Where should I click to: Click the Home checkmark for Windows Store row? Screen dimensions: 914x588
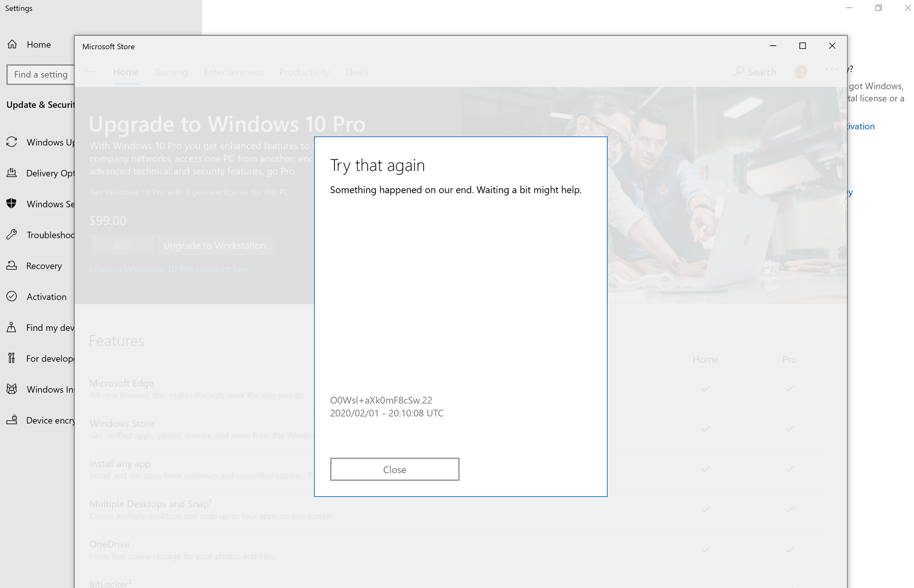coord(706,429)
